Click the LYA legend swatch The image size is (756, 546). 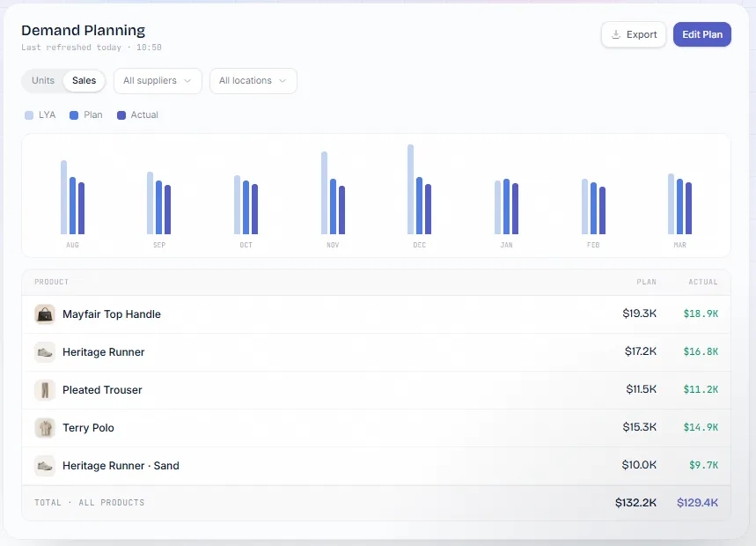point(29,115)
